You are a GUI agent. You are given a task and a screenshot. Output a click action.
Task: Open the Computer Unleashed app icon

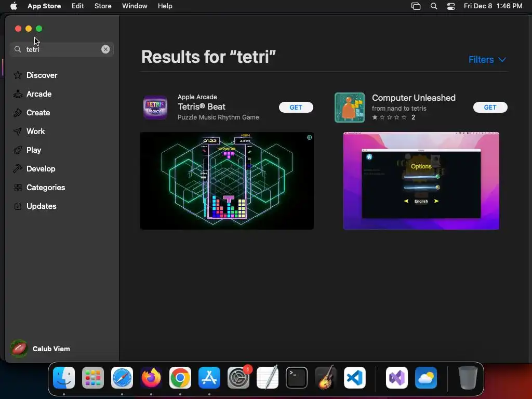(x=350, y=107)
